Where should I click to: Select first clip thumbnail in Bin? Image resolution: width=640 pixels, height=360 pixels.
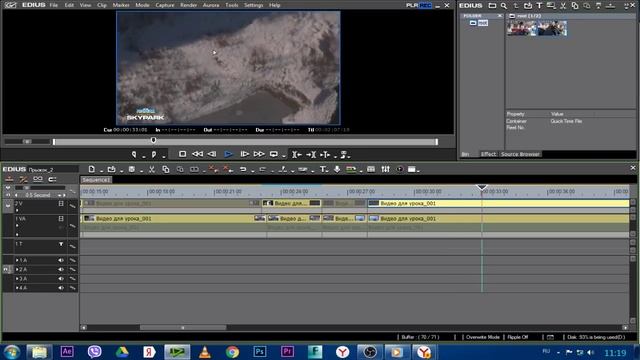522,28
